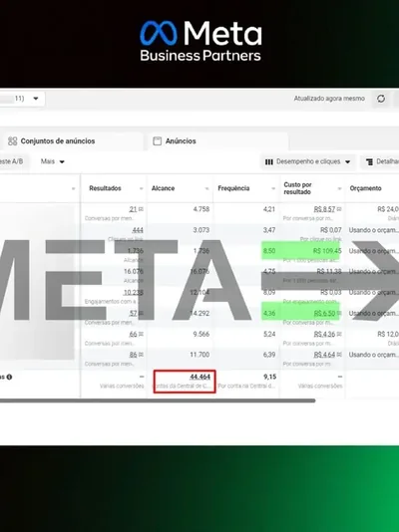Click the attribution icon beside result '86'
Viewport: 399px width, 532px height.
[x=141, y=356]
